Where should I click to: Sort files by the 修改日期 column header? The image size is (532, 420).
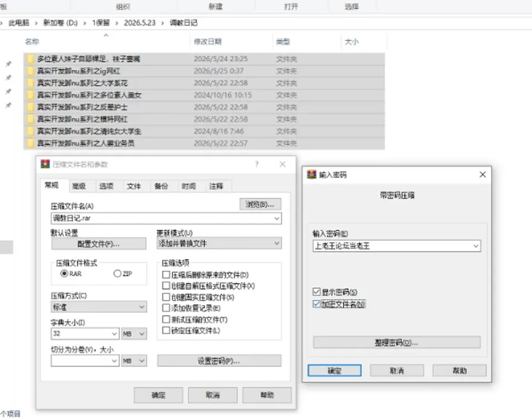tap(208, 42)
